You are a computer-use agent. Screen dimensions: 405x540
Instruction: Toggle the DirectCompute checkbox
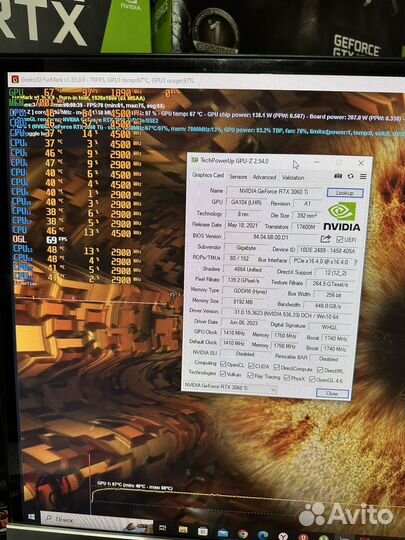click(277, 367)
